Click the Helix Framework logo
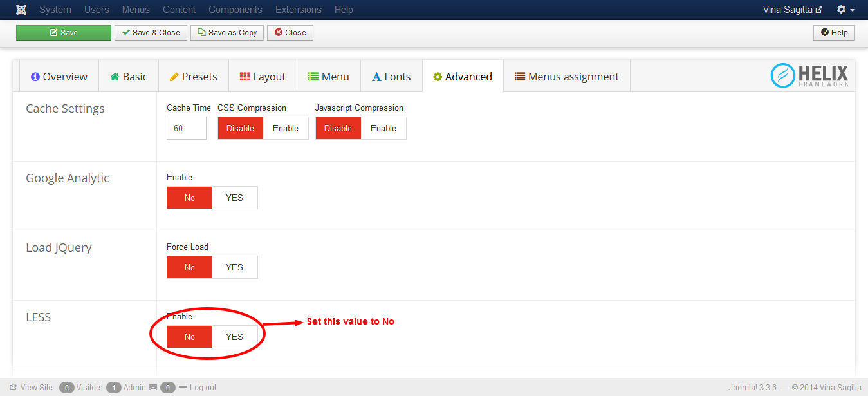Image resolution: width=868 pixels, height=396 pixels. 809,76
